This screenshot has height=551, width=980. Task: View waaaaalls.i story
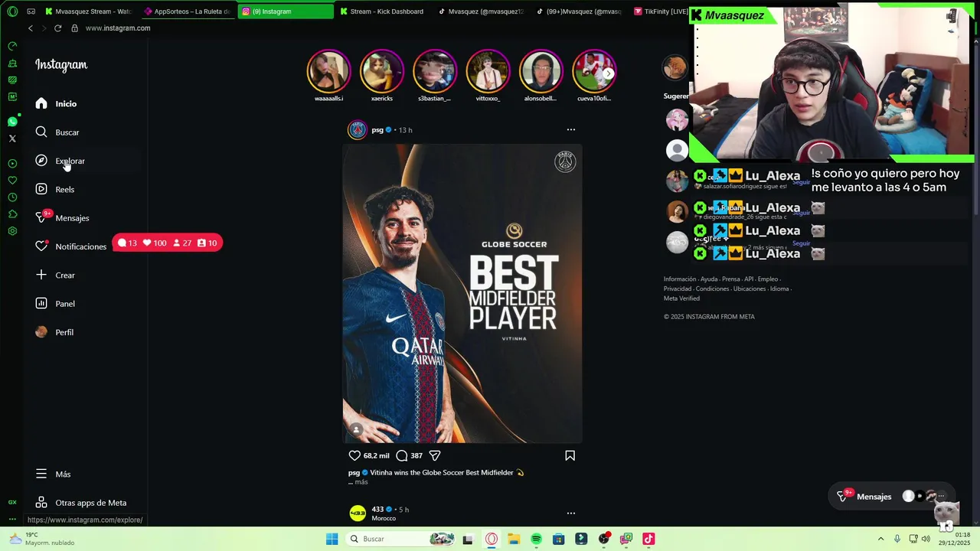pos(328,71)
